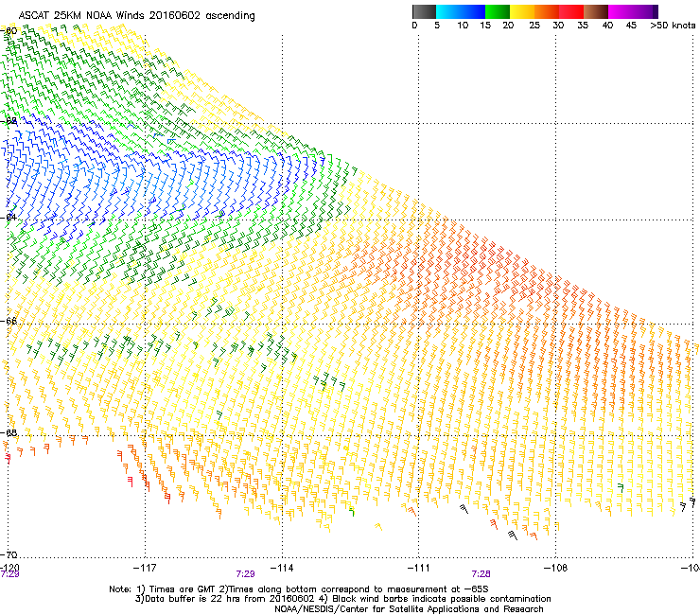Viewport: 700px width, 615px height.
Task: Select the magenta-purple 40-50 knots legend segment
Action: (633, 11)
